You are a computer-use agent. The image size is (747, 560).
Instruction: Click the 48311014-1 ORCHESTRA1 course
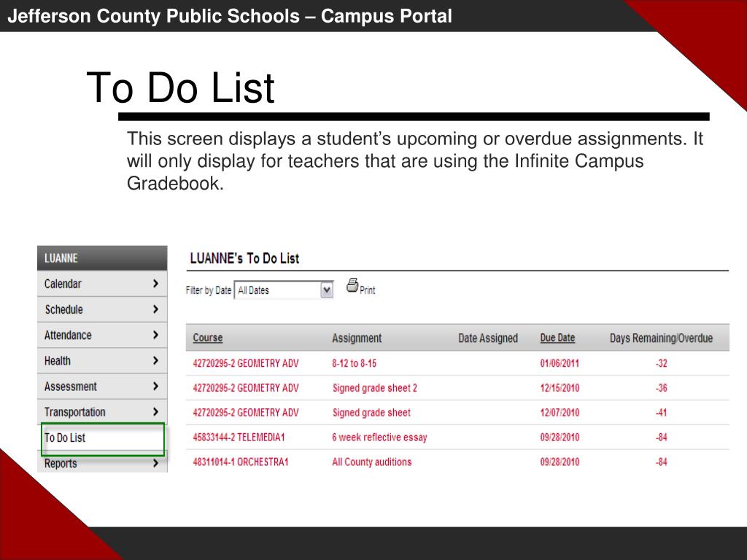[241, 462]
